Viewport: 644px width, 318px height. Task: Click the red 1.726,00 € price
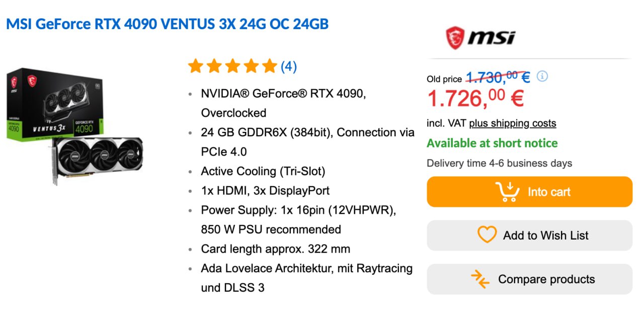point(475,98)
